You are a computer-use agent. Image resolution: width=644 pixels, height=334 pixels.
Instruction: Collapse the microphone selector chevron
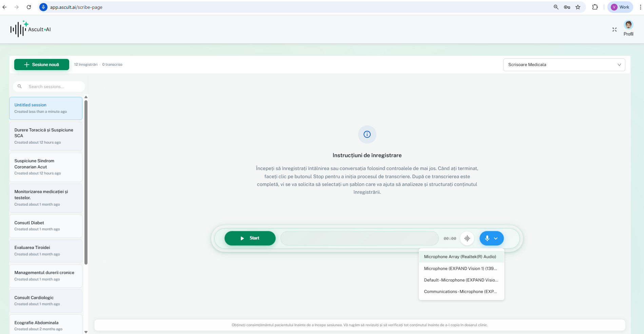496,238
